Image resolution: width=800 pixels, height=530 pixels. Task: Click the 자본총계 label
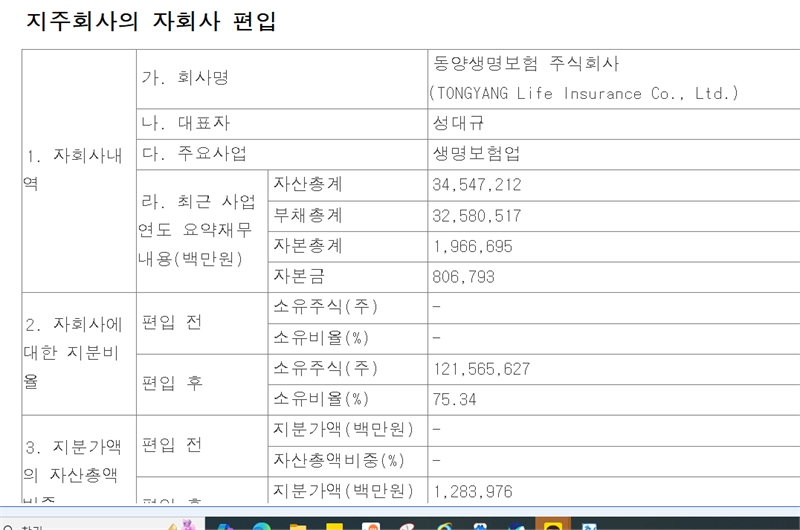tap(308, 246)
